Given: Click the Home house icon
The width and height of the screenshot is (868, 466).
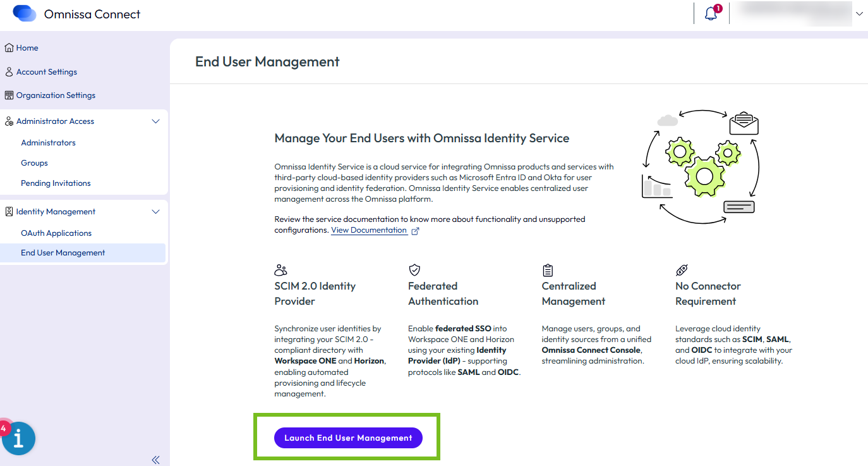Looking at the screenshot, I should 9,48.
